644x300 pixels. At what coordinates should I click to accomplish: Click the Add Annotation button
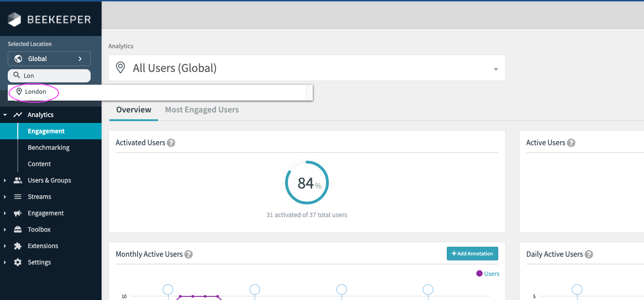point(472,254)
